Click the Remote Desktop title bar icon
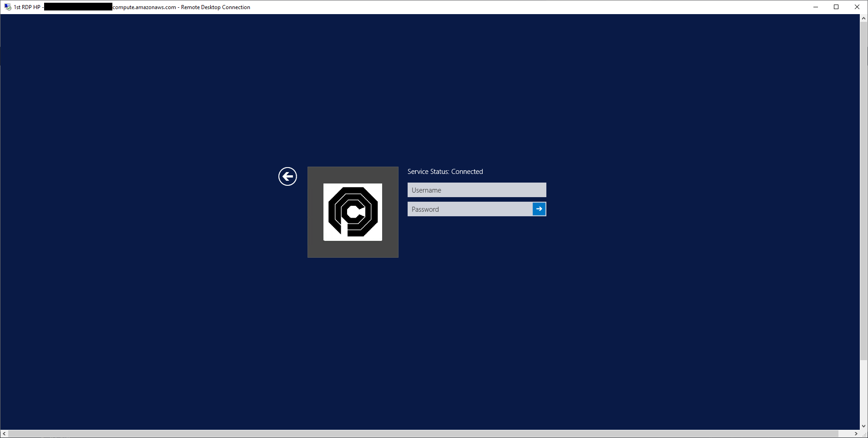The height and width of the screenshot is (438, 868). (8, 7)
